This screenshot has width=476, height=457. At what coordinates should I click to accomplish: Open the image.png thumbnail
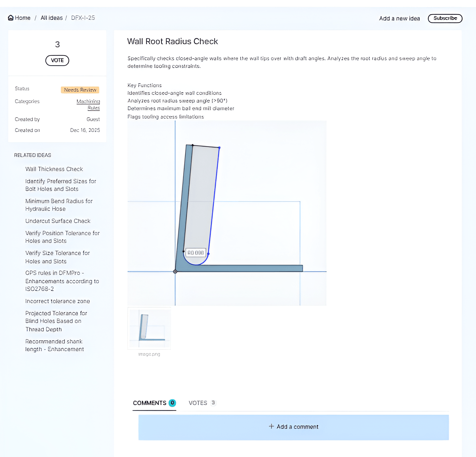click(149, 328)
